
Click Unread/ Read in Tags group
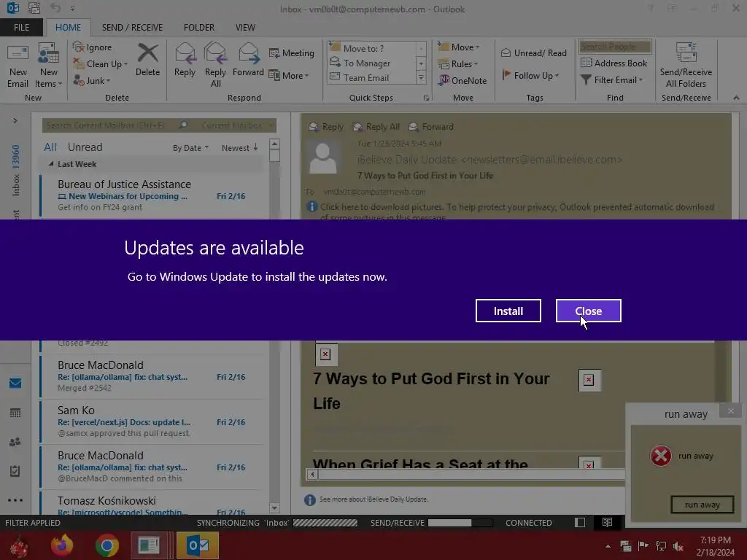click(x=533, y=52)
